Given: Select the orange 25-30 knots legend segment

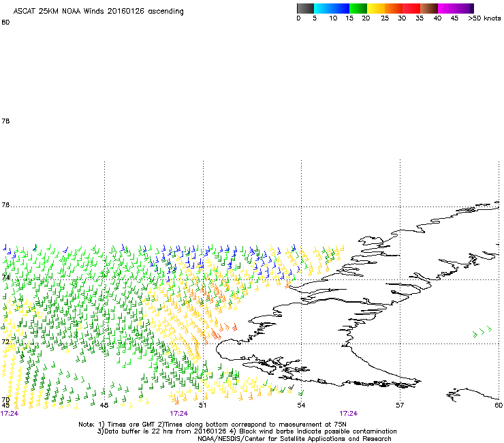Looking at the screenshot, I should 394,8.
